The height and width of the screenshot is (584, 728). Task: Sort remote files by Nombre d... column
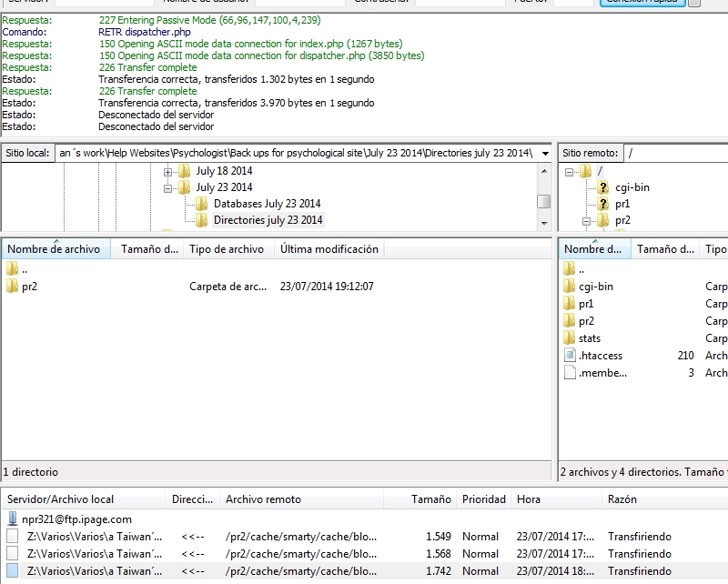[595, 249]
